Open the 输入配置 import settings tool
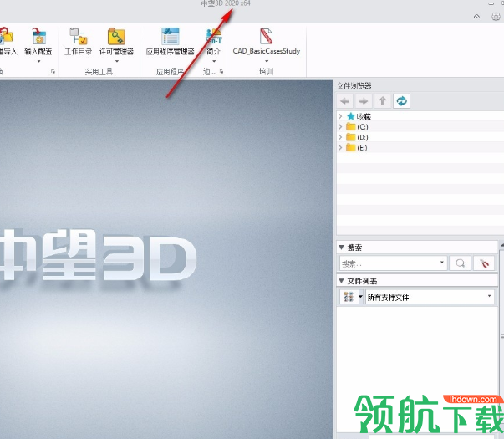The height and width of the screenshot is (439, 504). point(38,41)
